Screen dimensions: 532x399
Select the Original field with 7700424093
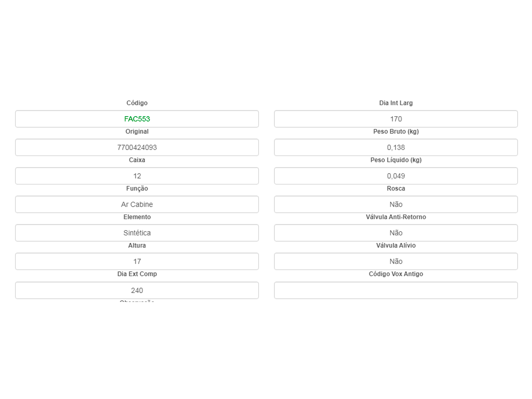click(x=137, y=147)
